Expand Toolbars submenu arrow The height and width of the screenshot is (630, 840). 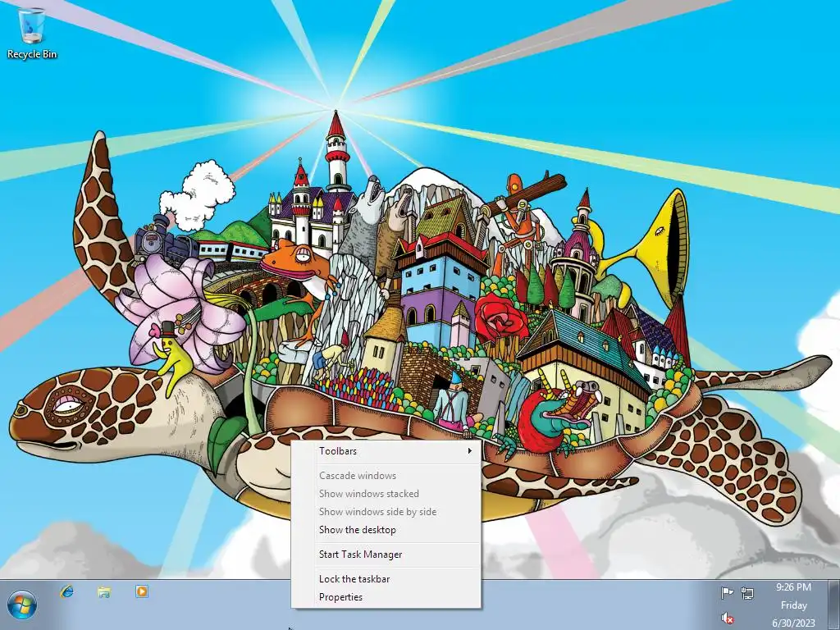click(x=470, y=451)
